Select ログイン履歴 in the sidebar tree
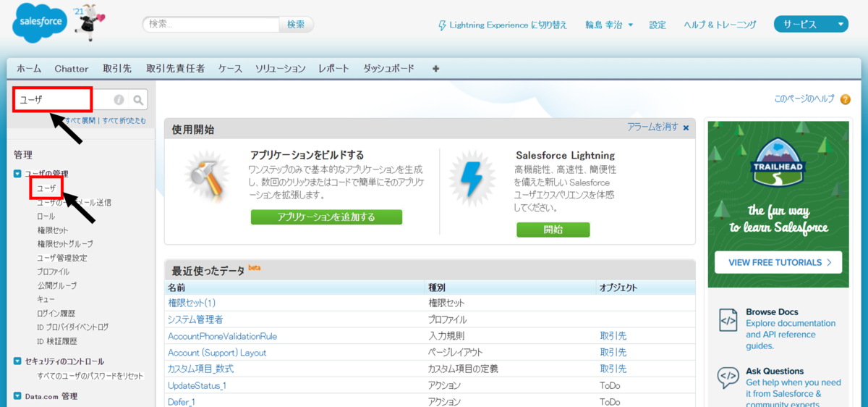Screen dimensions: 868x407 pos(56,314)
